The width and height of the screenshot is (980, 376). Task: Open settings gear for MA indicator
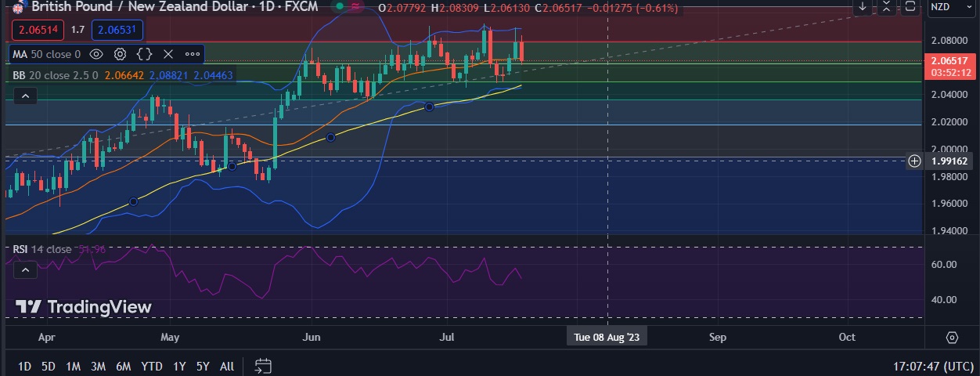pos(120,54)
